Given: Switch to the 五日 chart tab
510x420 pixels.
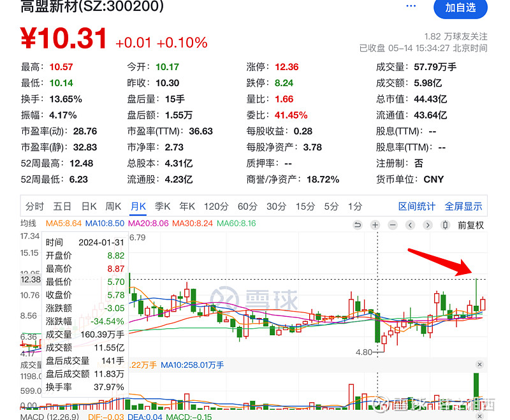Looking at the screenshot, I should point(62,206).
